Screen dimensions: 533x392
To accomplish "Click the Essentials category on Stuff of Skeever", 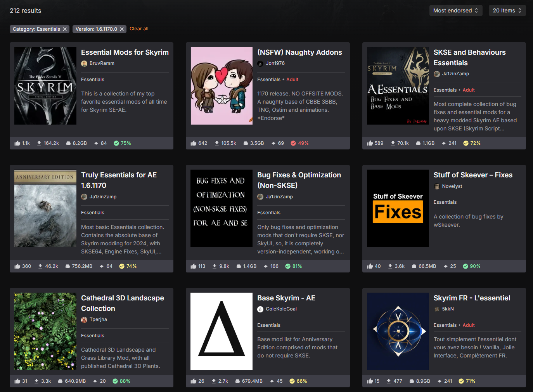I will [445, 202].
